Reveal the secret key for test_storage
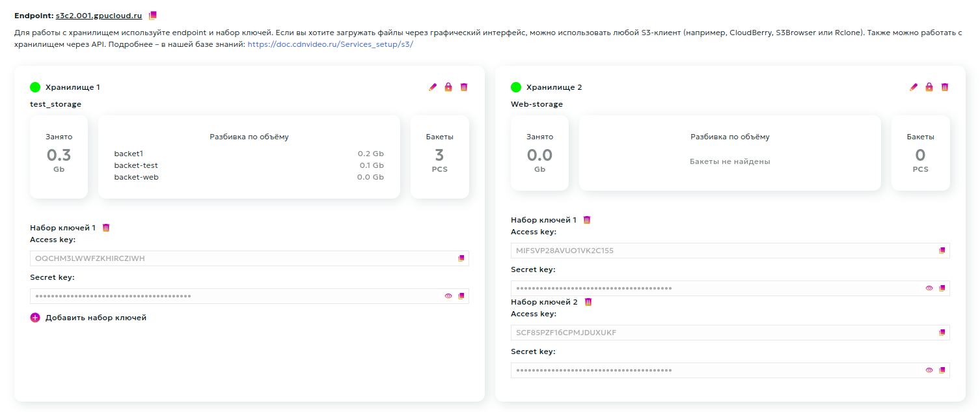Image resolution: width=980 pixels, height=412 pixels. [x=448, y=295]
